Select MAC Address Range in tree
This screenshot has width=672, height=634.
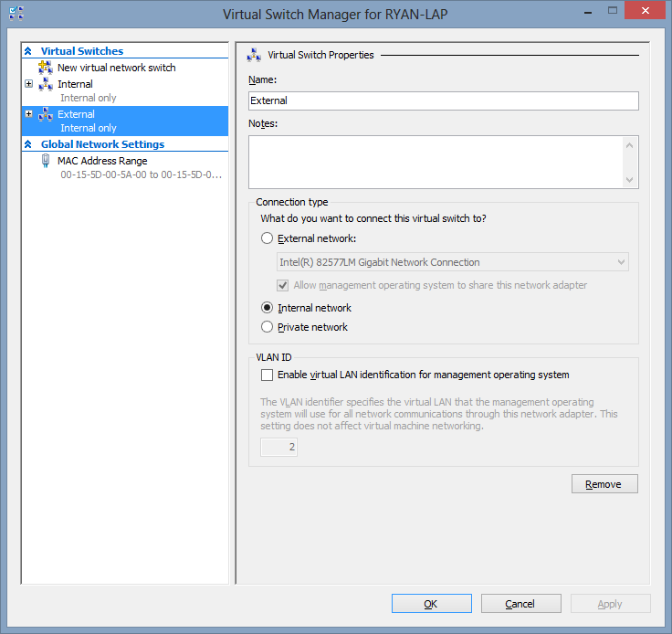tap(102, 161)
